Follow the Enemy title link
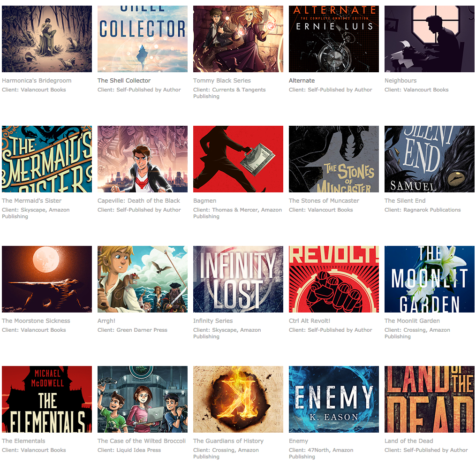This screenshot has height=465, width=476. 298,441
